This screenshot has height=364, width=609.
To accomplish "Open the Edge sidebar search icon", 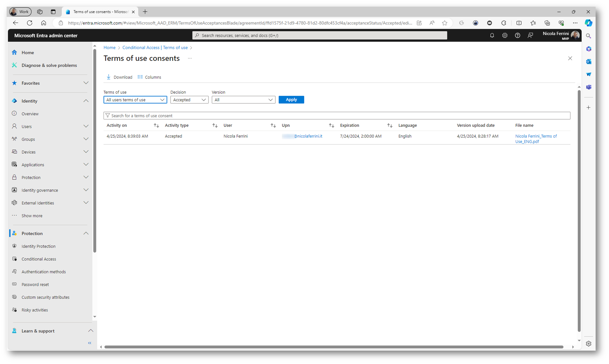I will pos(589,36).
